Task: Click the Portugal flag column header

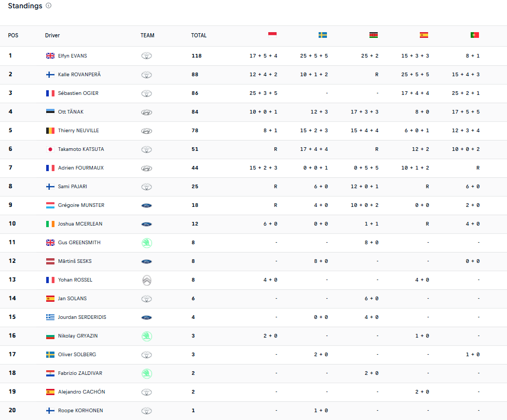Action: [x=475, y=35]
